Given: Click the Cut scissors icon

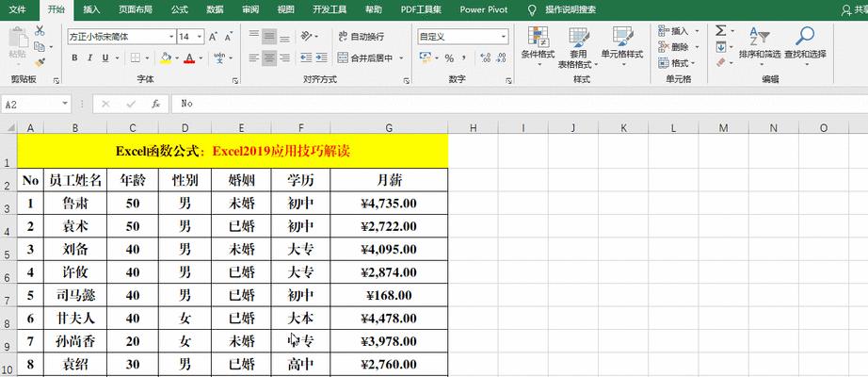Looking at the screenshot, I should (x=40, y=31).
